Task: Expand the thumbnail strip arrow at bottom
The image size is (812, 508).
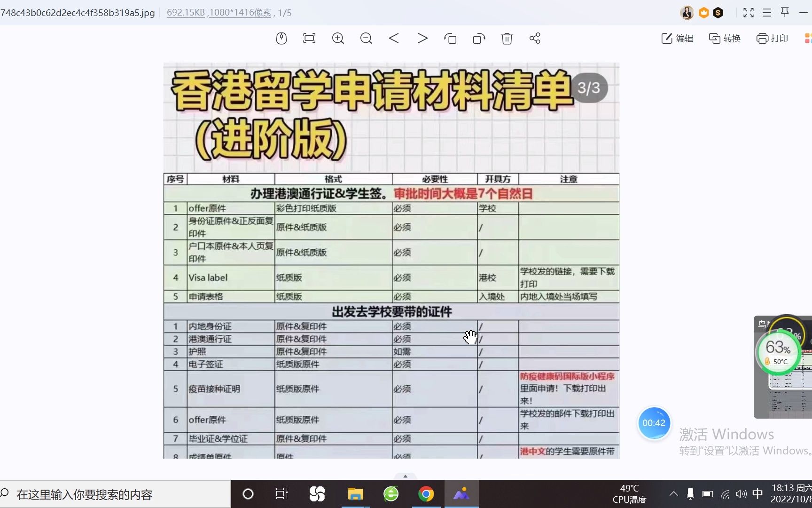Action: coord(405,476)
